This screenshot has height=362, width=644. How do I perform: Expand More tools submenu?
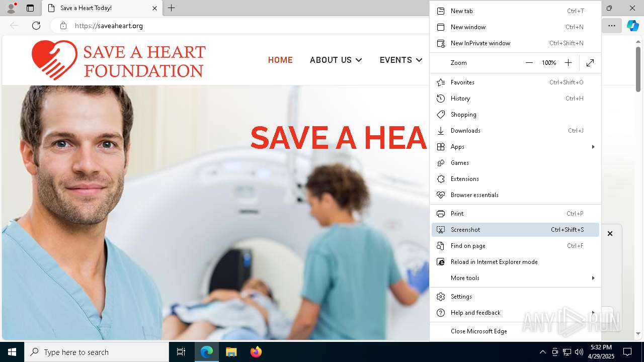pos(515,278)
